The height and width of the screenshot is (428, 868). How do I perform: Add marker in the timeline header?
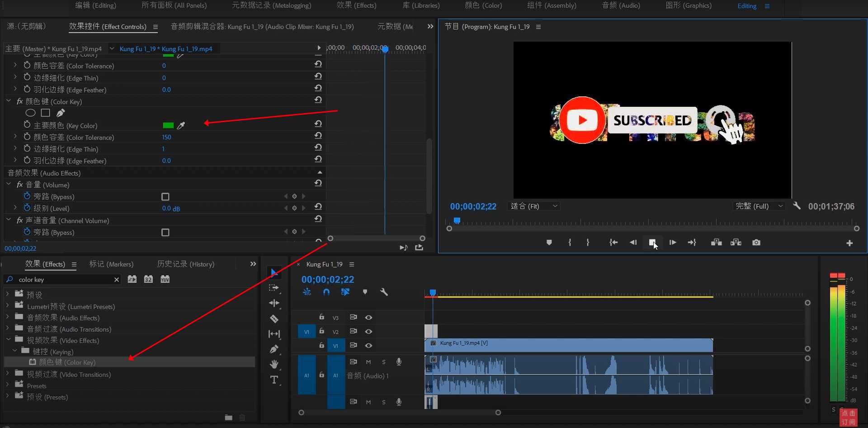pos(365,292)
